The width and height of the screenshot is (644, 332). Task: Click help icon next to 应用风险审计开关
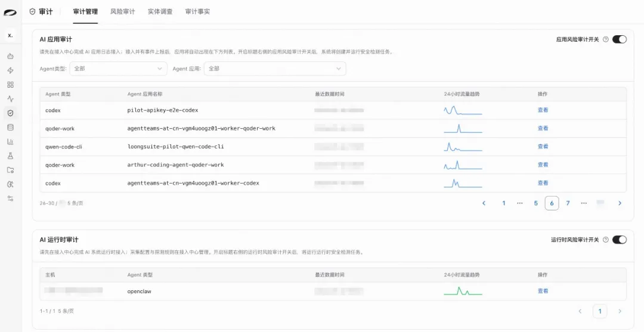(605, 39)
